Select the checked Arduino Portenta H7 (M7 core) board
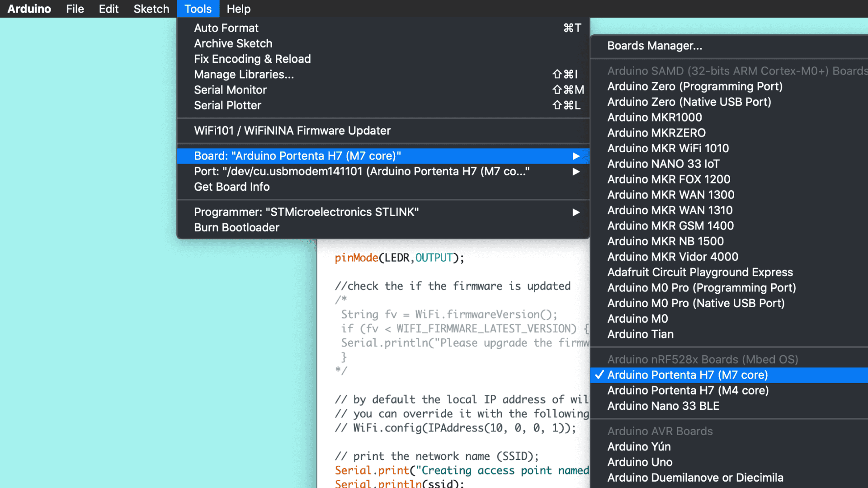The height and width of the screenshot is (488, 868). point(687,375)
